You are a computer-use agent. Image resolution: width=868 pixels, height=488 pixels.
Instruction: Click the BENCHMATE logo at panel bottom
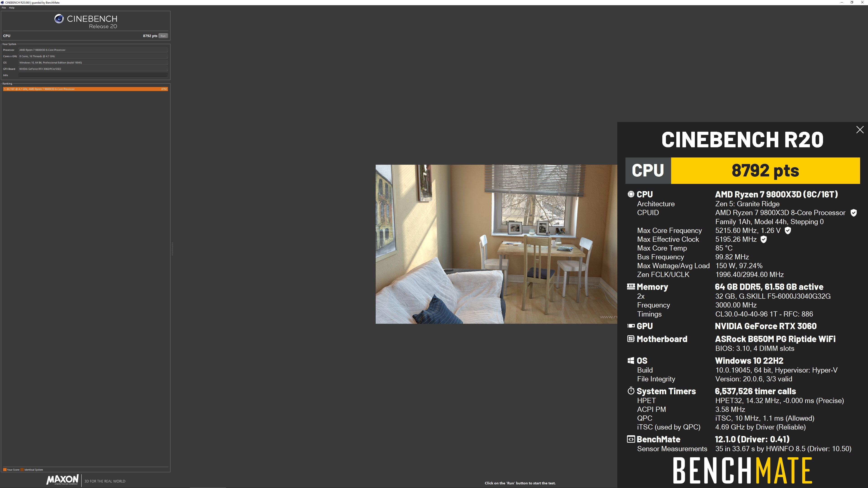pos(742,470)
